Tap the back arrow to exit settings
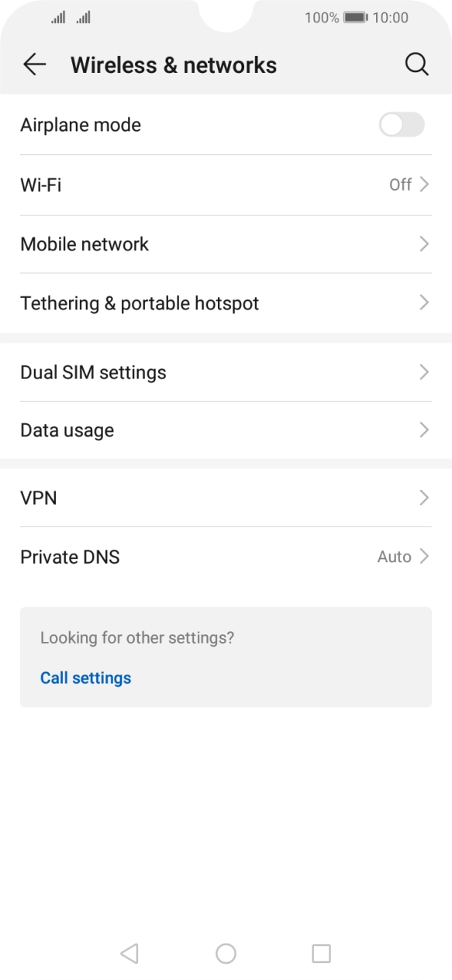Viewport: 452px width, 980px height. [34, 64]
